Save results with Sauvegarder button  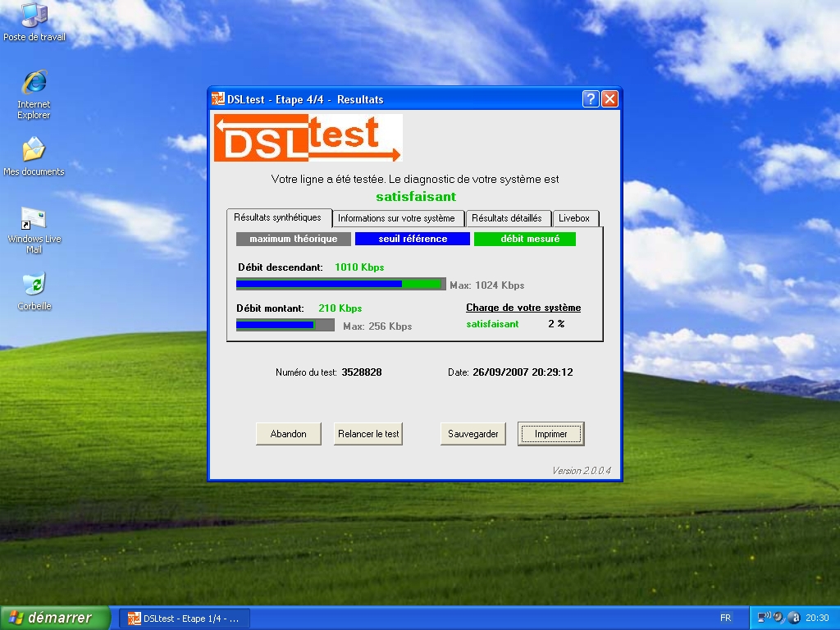click(473, 434)
